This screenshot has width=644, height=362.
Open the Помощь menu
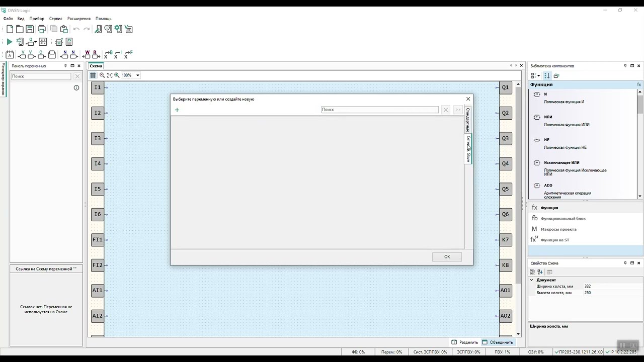(104, 19)
